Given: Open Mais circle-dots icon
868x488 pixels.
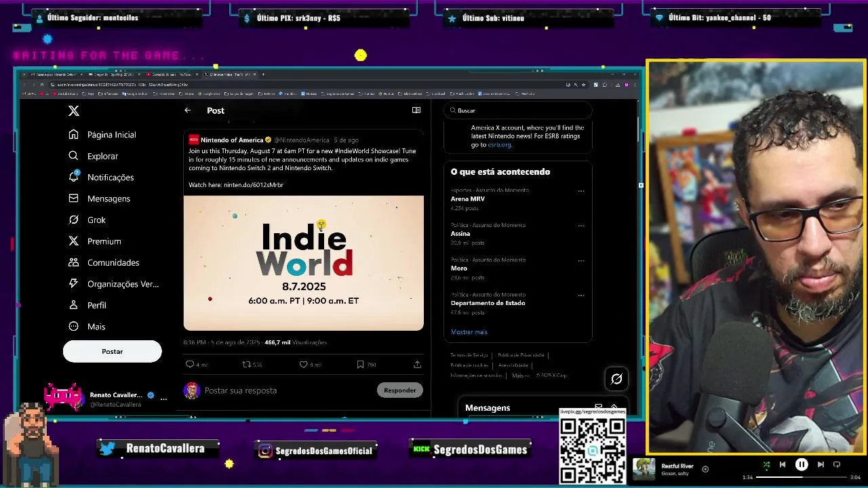Looking at the screenshot, I should 73,326.
